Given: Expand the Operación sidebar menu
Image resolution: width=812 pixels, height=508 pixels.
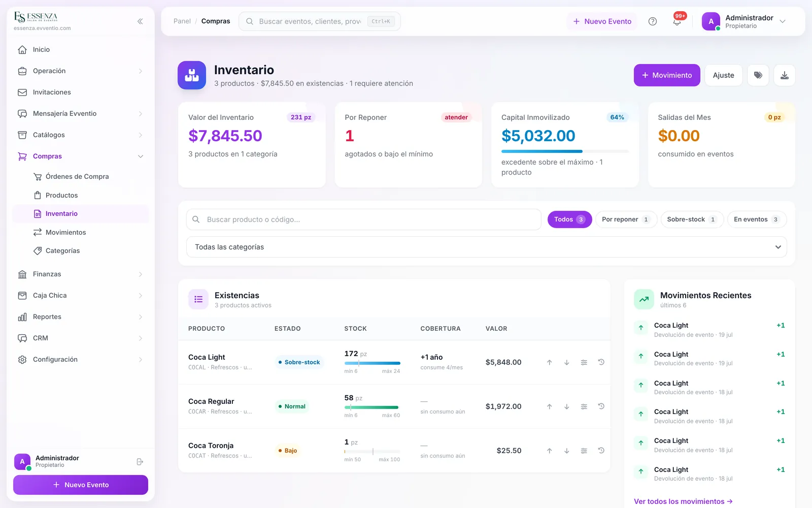Looking at the screenshot, I should click(81, 71).
